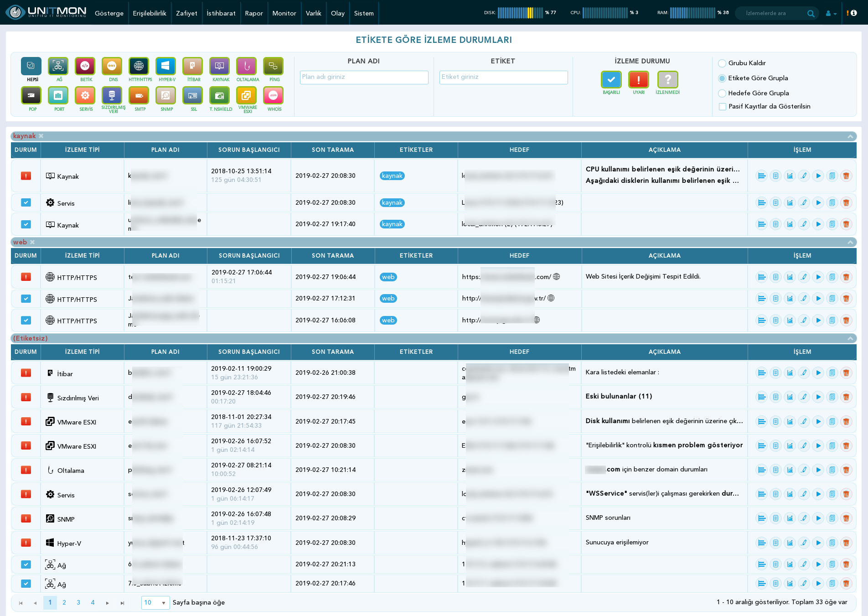Open items-per-page dropdown showing 10
The image size is (868, 616).
pyautogui.click(x=155, y=603)
